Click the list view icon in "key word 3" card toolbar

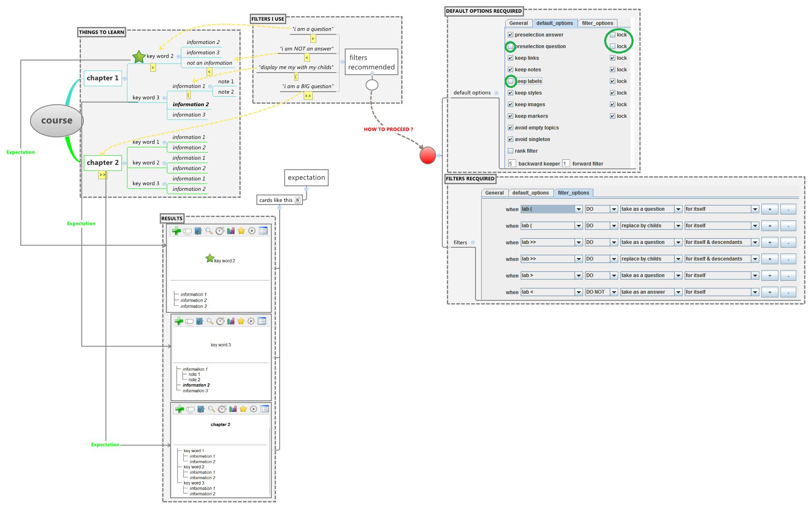[x=262, y=321]
